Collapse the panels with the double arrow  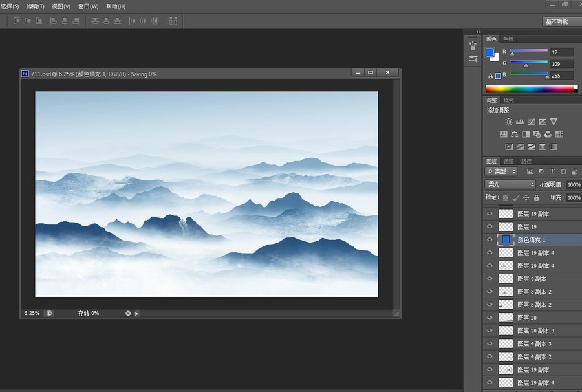478,32
